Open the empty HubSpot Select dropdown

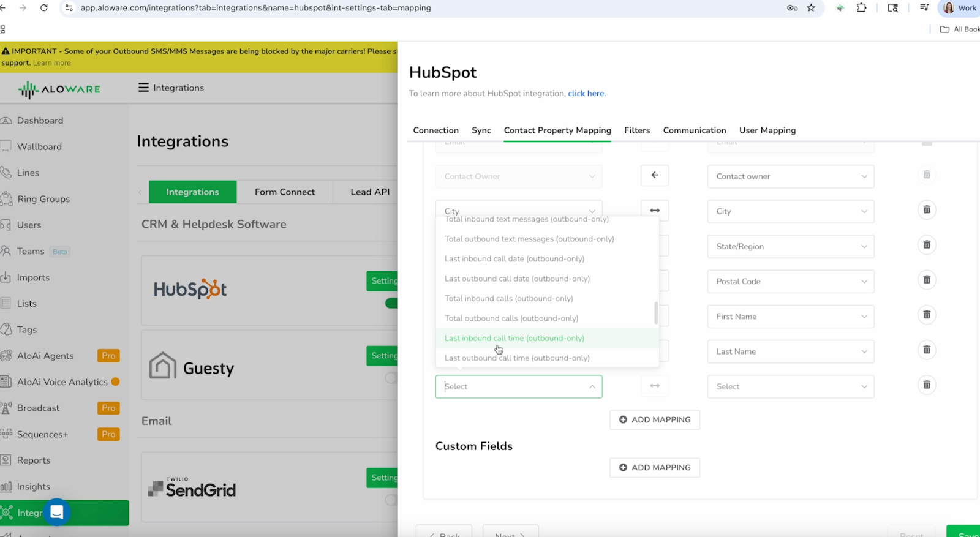791,386
